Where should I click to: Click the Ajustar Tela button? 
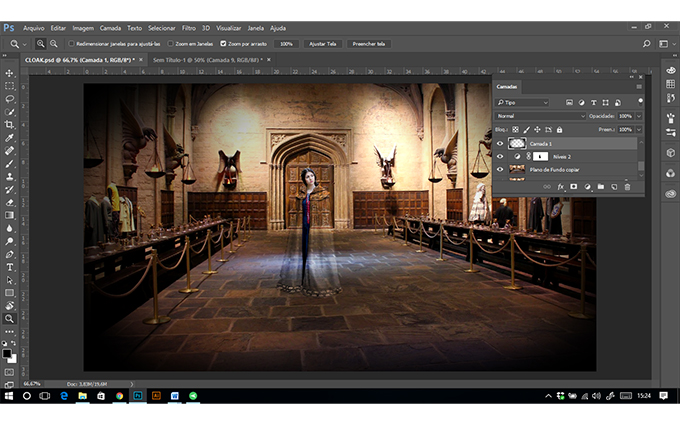pos(323,44)
